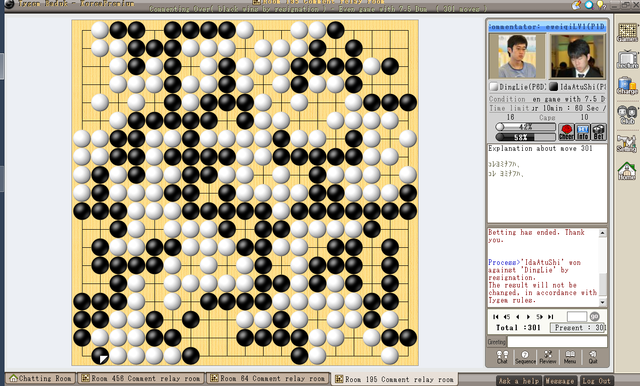Jump to the last move
Screen dimensions: 640x386
point(551,317)
